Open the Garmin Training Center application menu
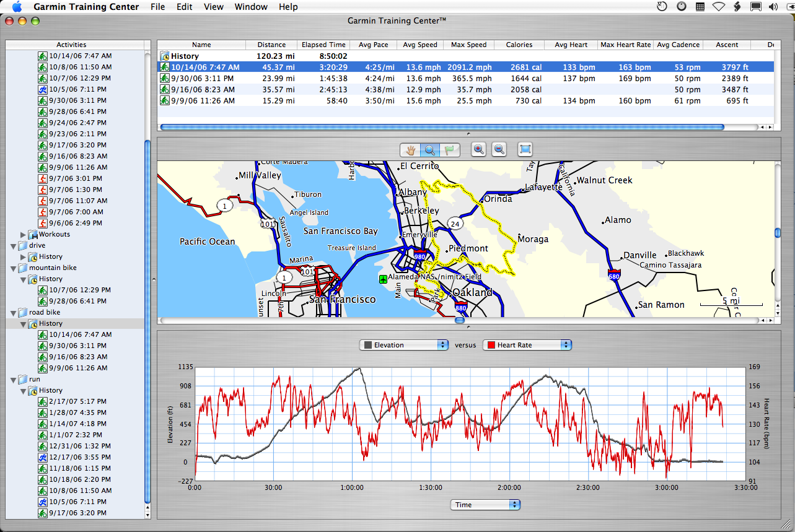The image size is (795, 532). 87,7
